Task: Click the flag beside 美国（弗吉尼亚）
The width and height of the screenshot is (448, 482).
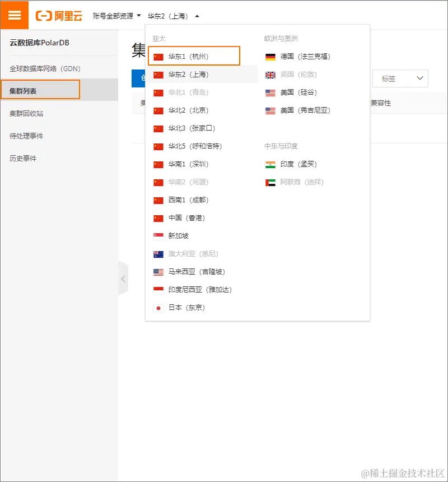Action: tap(270, 111)
